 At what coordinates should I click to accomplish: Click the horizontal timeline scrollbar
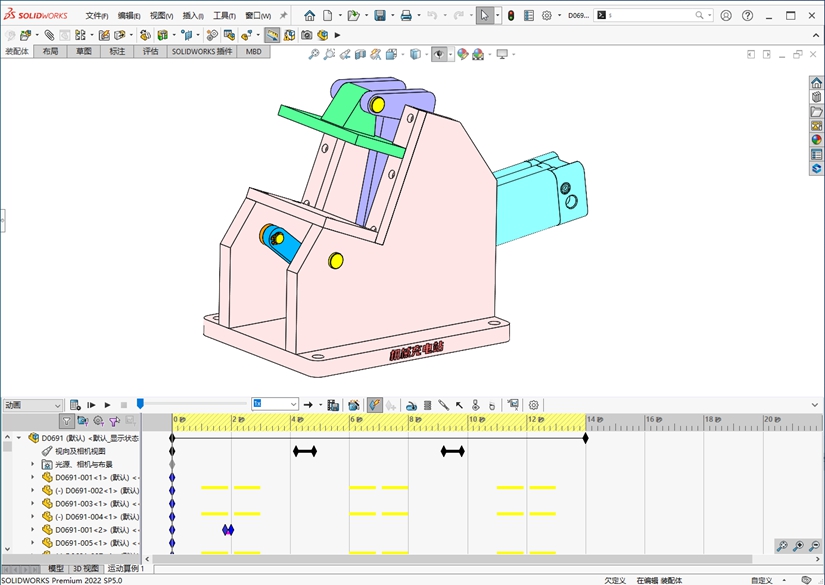[452, 559]
